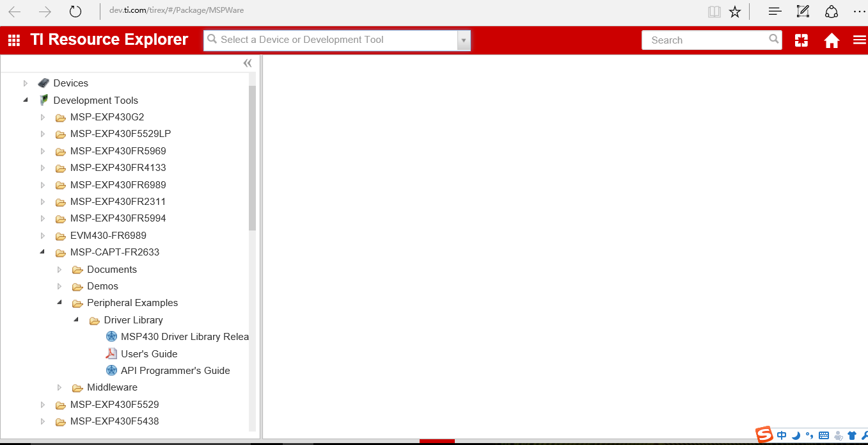
Task: Open device selector dropdown arrow
Action: pyautogui.click(x=464, y=40)
